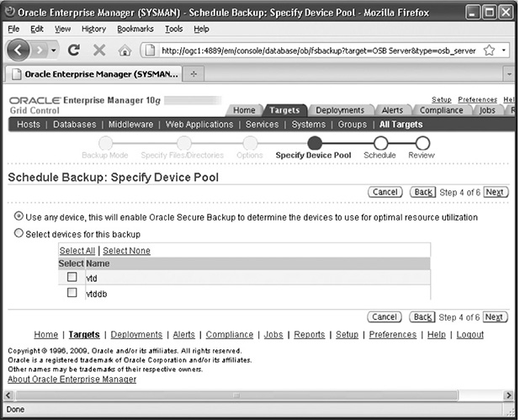The image size is (520, 420).
Task: Go to the Firefox home page icon
Action: point(125,51)
